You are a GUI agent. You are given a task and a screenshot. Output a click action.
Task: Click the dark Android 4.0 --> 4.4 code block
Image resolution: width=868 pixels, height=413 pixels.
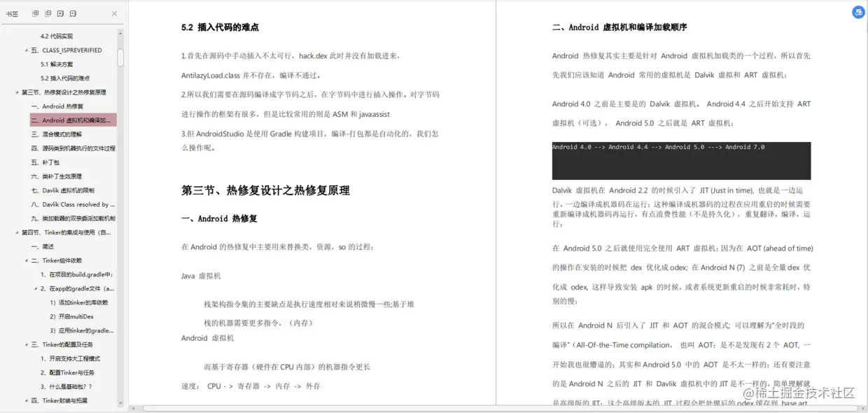tap(681, 161)
